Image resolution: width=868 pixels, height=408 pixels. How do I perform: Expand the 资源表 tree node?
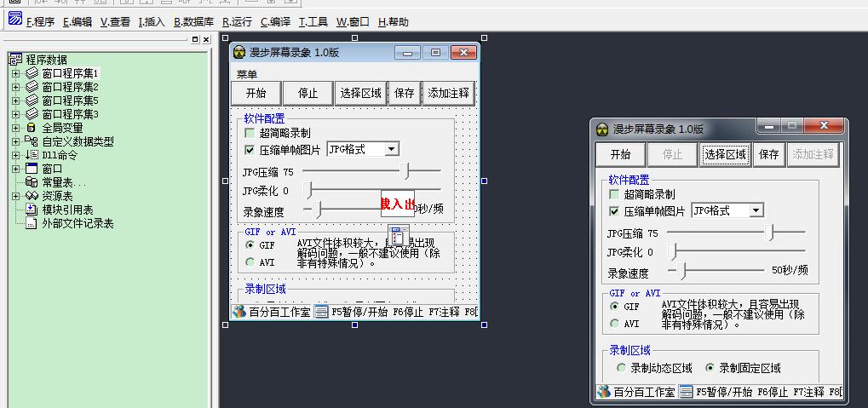tap(15, 196)
